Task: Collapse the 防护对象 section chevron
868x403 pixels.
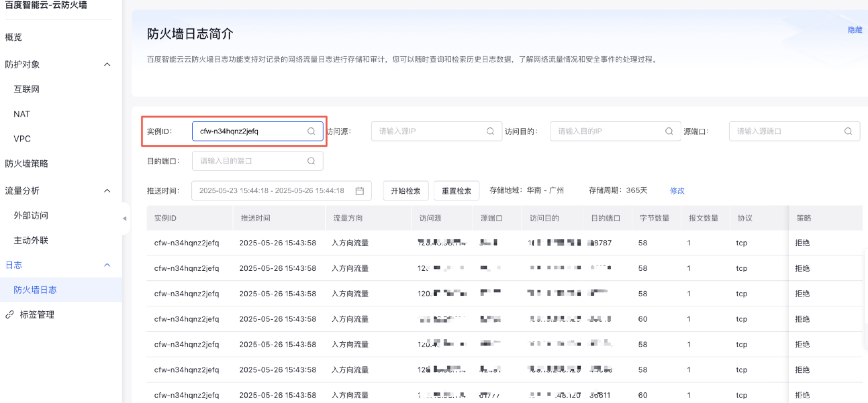Action: point(107,64)
